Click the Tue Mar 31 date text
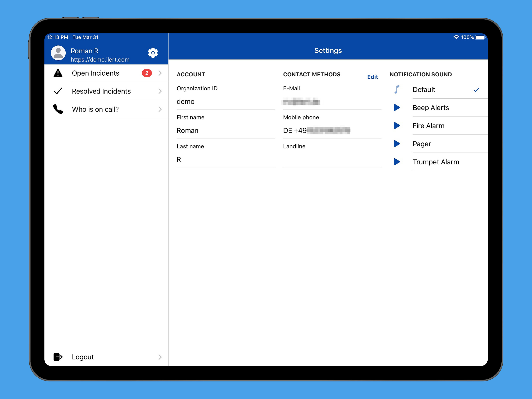 85,37
